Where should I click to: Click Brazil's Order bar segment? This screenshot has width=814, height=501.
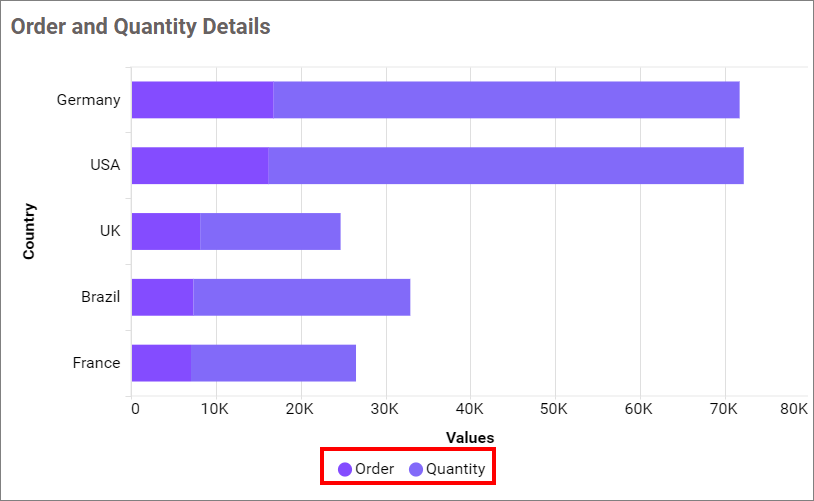(x=162, y=297)
